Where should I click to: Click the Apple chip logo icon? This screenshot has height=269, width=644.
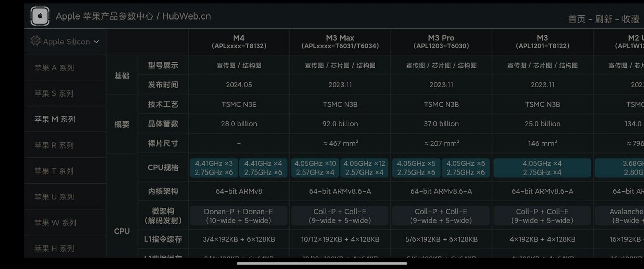point(40,16)
